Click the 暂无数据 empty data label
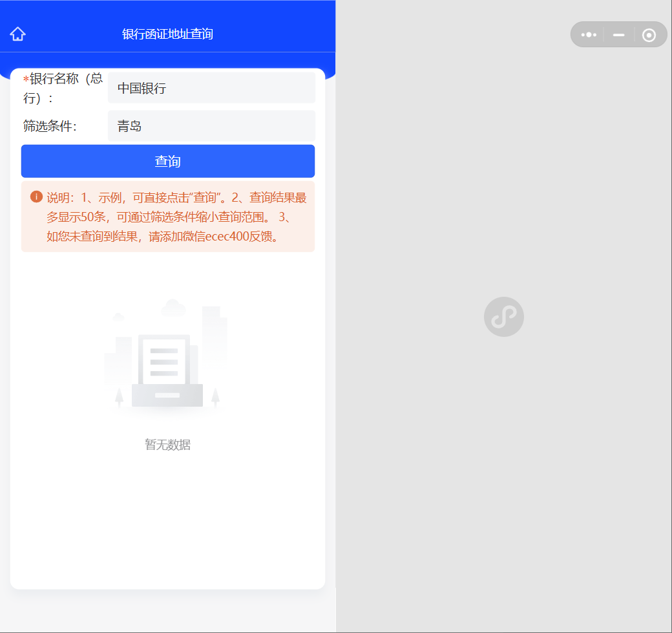Image resolution: width=672 pixels, height=633 pixels. pos(167,444)
